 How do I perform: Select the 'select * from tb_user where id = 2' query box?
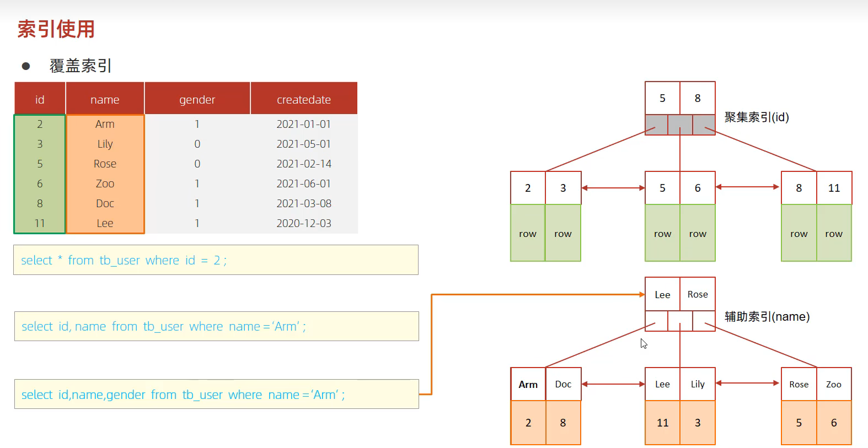pyautogui.click(x=216, y=260)
